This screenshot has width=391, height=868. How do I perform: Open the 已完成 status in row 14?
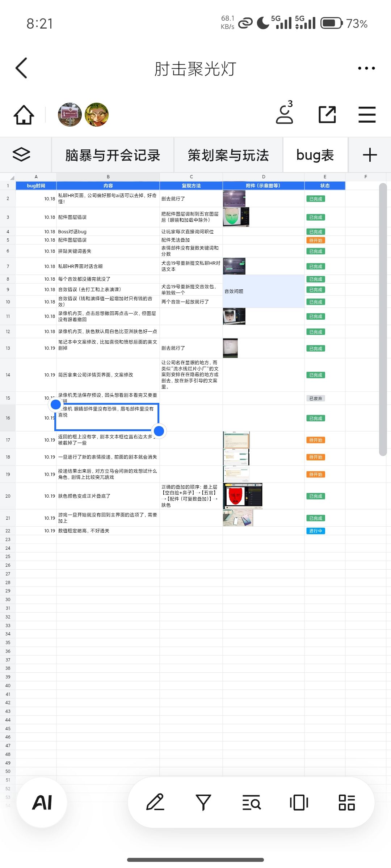316,375
